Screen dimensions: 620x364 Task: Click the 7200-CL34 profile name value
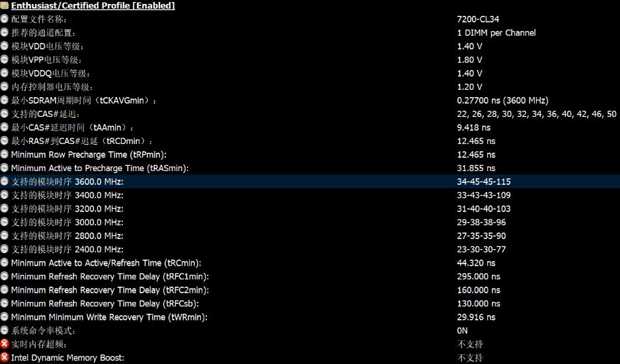click(478, 19)
